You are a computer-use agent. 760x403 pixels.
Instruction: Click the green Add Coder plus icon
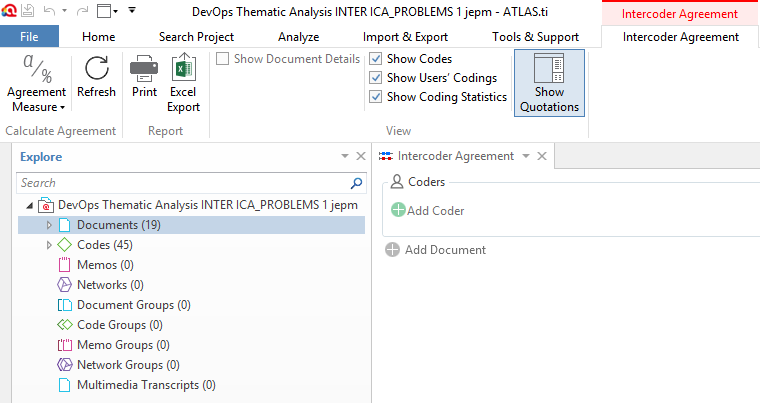[398, 210]
